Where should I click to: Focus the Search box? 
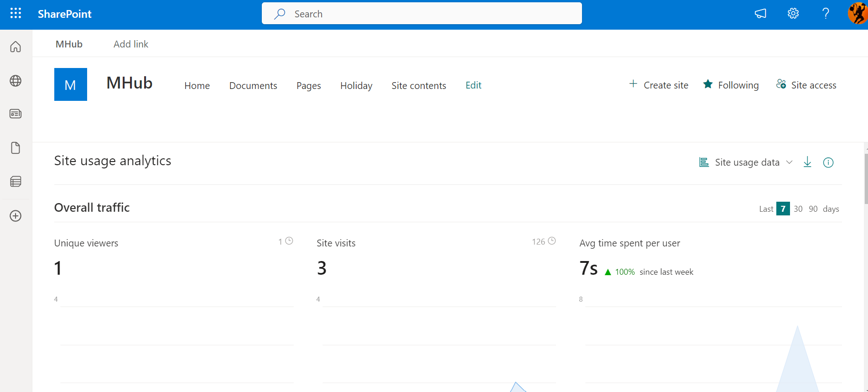421,14
